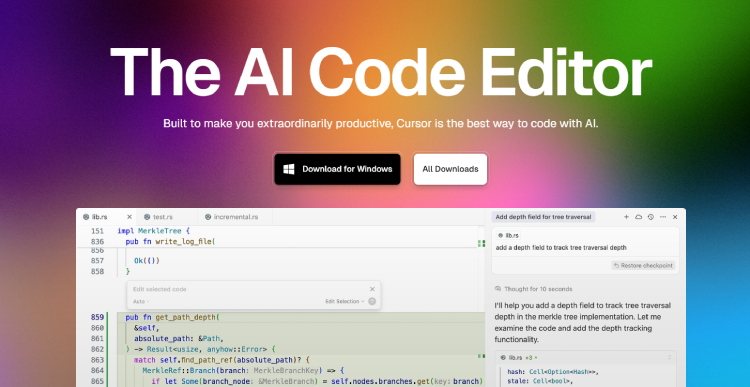Expand the lib.rs +3 code diff block
This screenshot has height=387, width=750.
[585, 357]
